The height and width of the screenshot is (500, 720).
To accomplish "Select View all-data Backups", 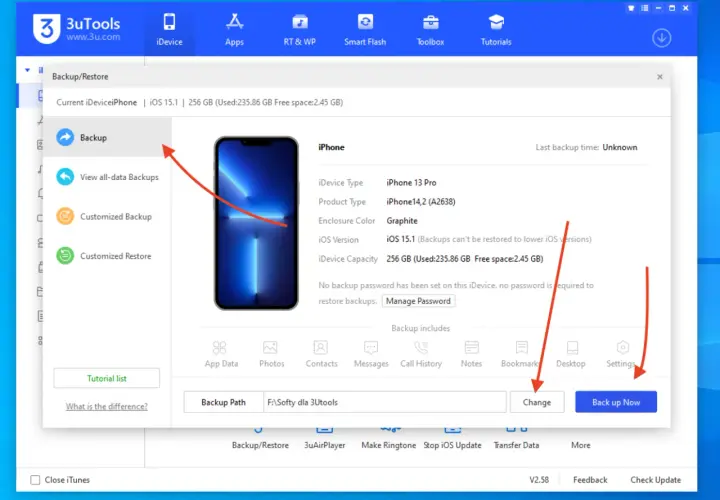I will (107, 177).
